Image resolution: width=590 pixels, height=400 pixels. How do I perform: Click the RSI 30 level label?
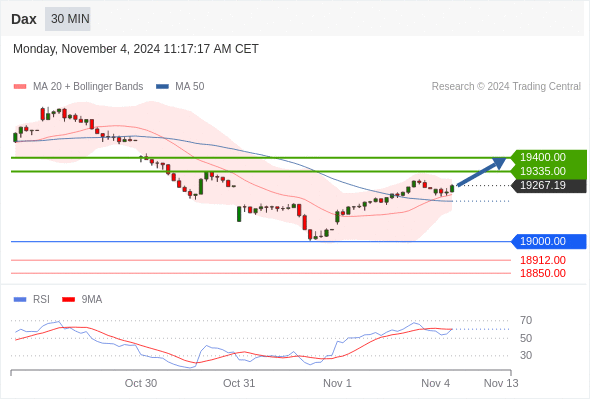click(x=526, y=355)
